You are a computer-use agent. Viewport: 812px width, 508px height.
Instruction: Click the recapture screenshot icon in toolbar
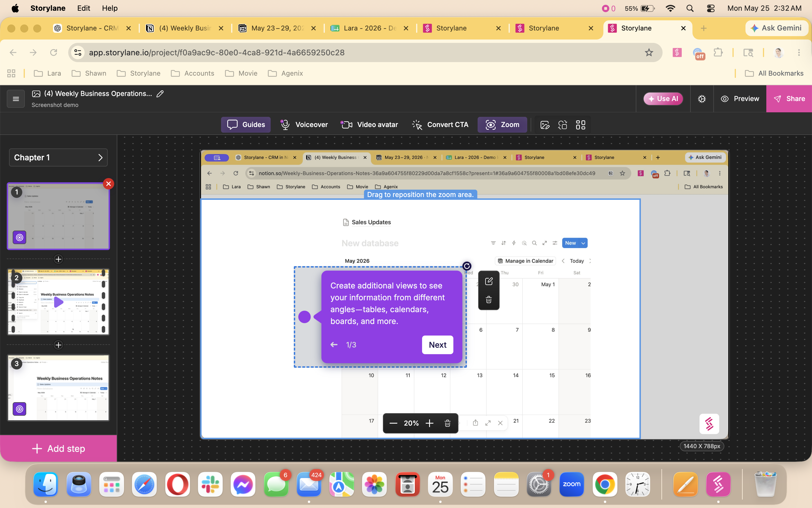[563, 125]
